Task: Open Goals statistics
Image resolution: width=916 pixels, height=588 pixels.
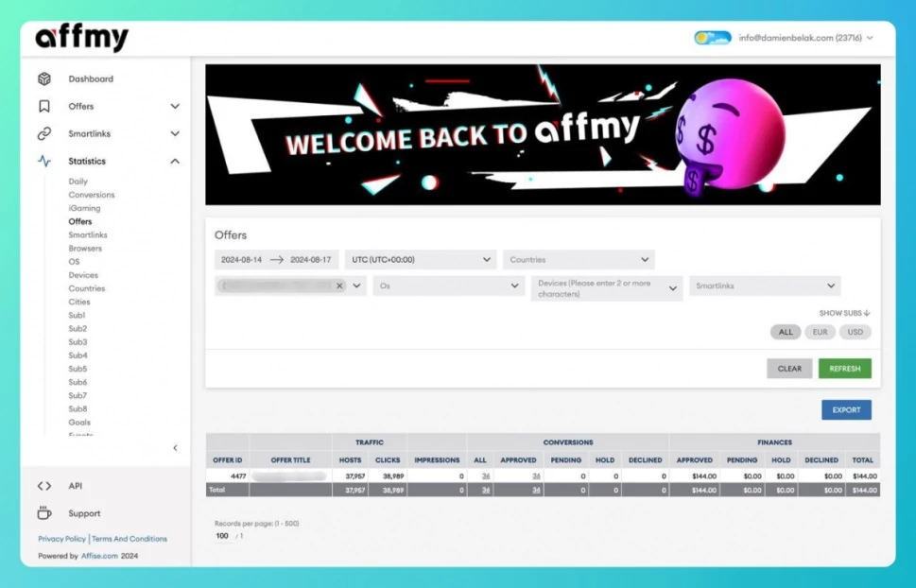Action: click(x=79, y=423)
